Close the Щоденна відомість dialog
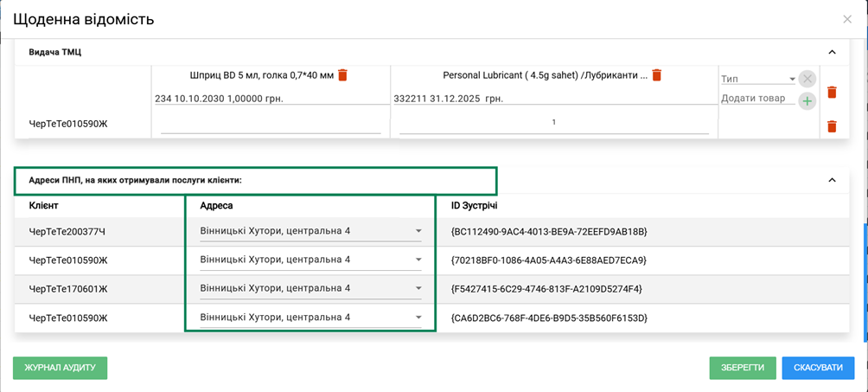This screenshot has width=868, height=392. click(x=847, y=19)
